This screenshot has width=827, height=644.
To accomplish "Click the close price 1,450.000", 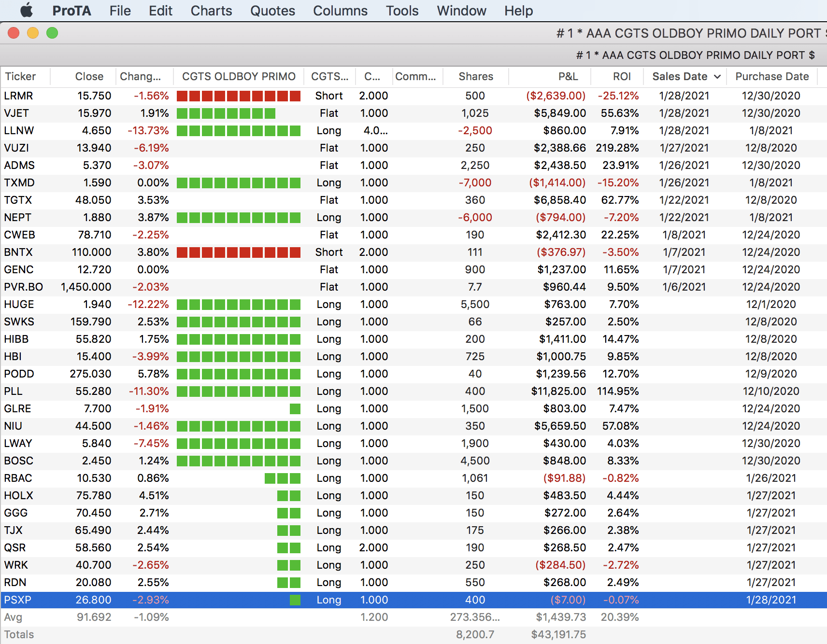I will 86,287.
